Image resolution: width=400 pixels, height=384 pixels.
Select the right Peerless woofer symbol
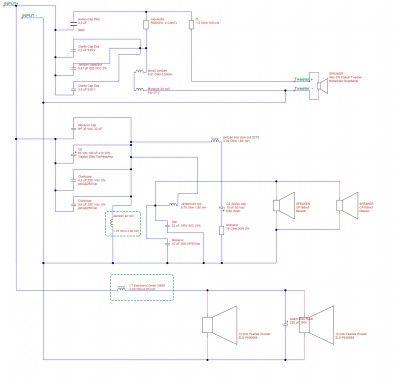pyautogui.click(x=316, y=325)
